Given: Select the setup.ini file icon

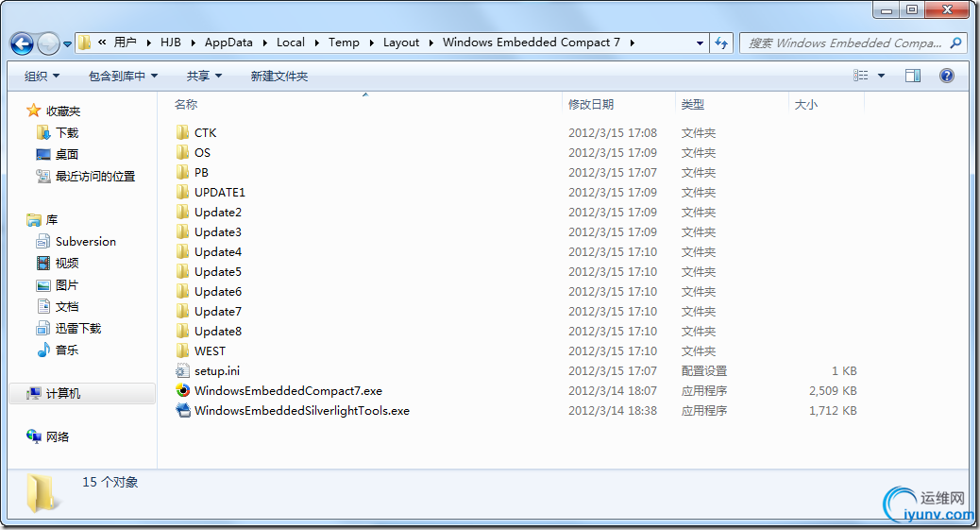Looking at the screenshot, I should (182, 370).
